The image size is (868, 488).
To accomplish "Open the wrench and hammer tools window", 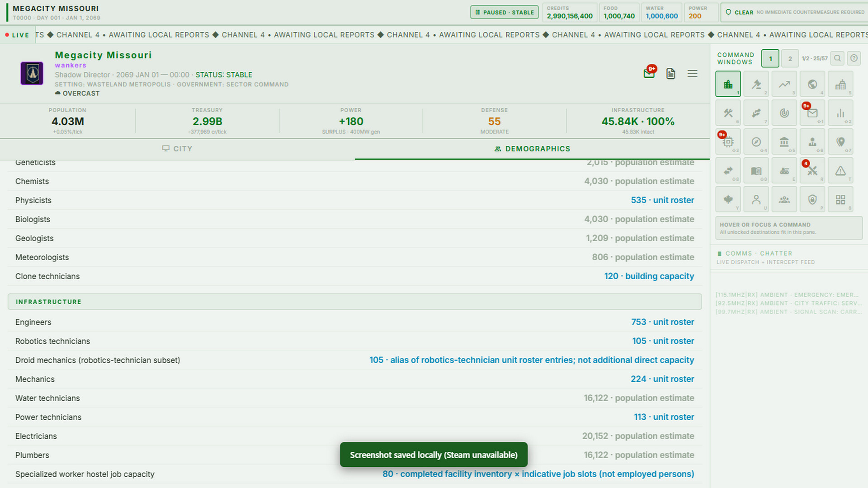I will coord(728,113).
